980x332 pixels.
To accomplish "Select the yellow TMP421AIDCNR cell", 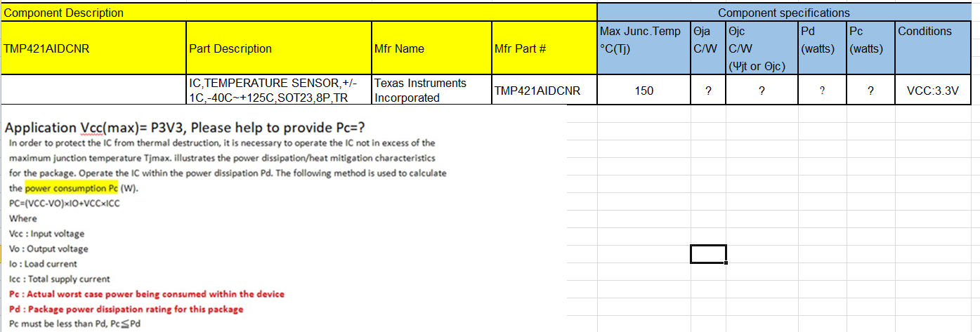I will [93, 48].
